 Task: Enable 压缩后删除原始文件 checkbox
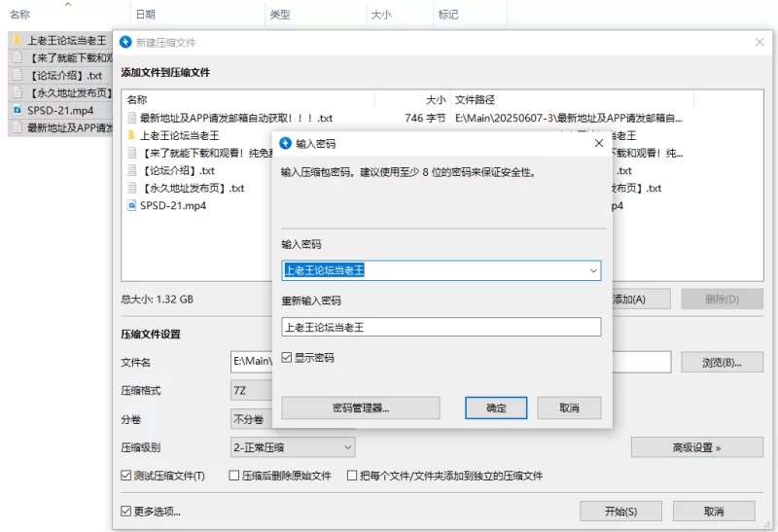tap(234, 476)
